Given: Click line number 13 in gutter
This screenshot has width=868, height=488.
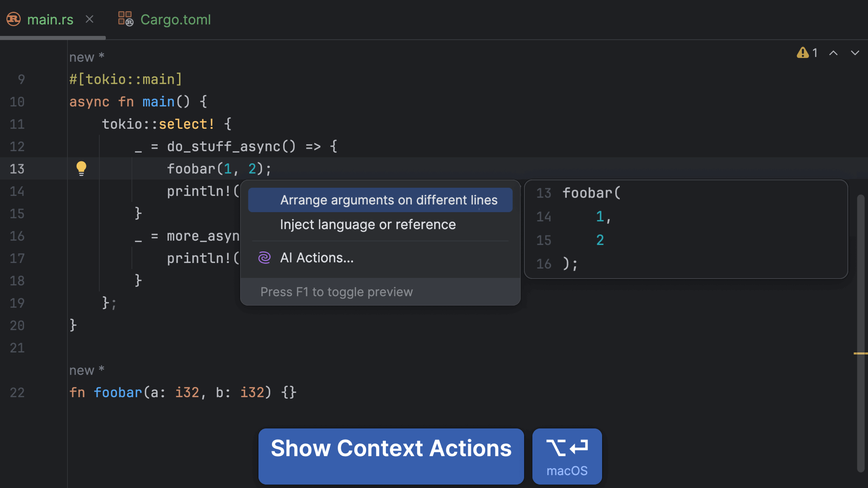Looking at the screenshot, I should point(17,169).
